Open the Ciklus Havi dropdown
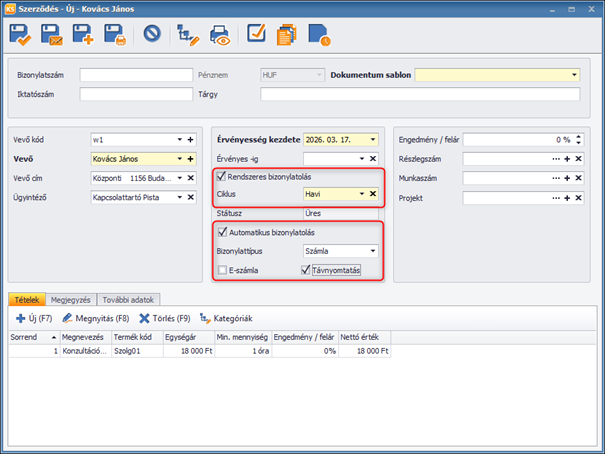The image size is (605, 454). point(362,194)
